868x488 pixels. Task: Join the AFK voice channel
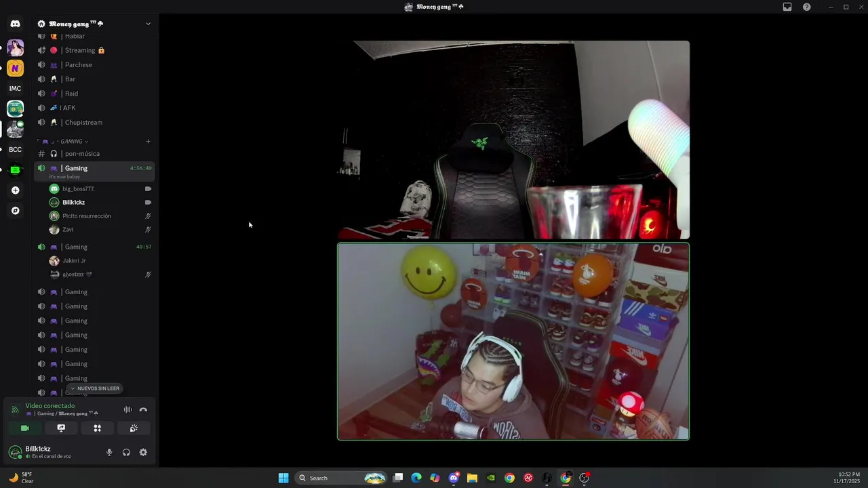pyautogui.click(x=95, y=108)
